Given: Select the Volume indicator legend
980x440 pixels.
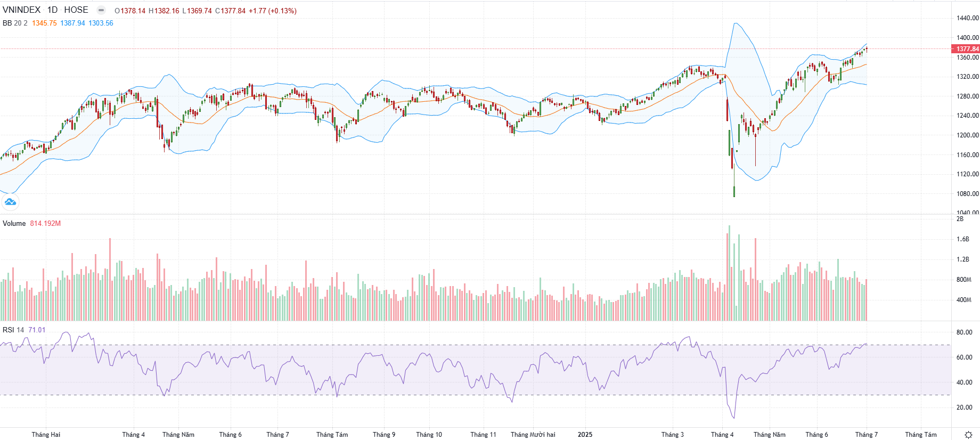Looking at the screenshot, I should pyautogui.click(x=14, y=223).
